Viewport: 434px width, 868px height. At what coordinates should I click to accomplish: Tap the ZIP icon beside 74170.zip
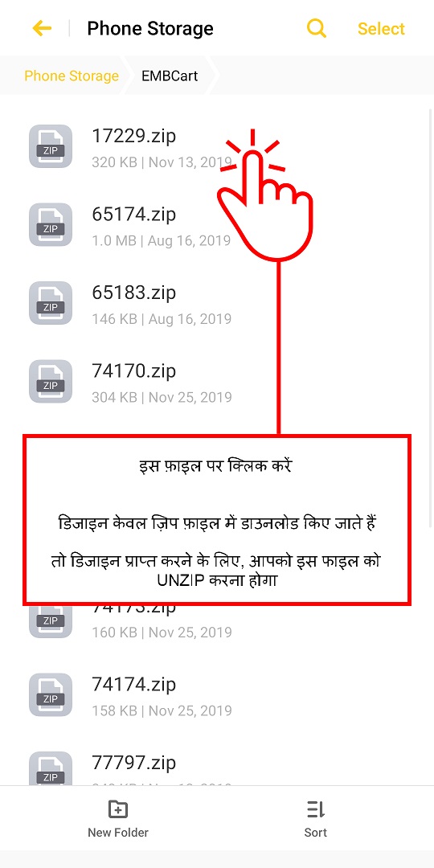pyautogui.click(x=51, y=382)
